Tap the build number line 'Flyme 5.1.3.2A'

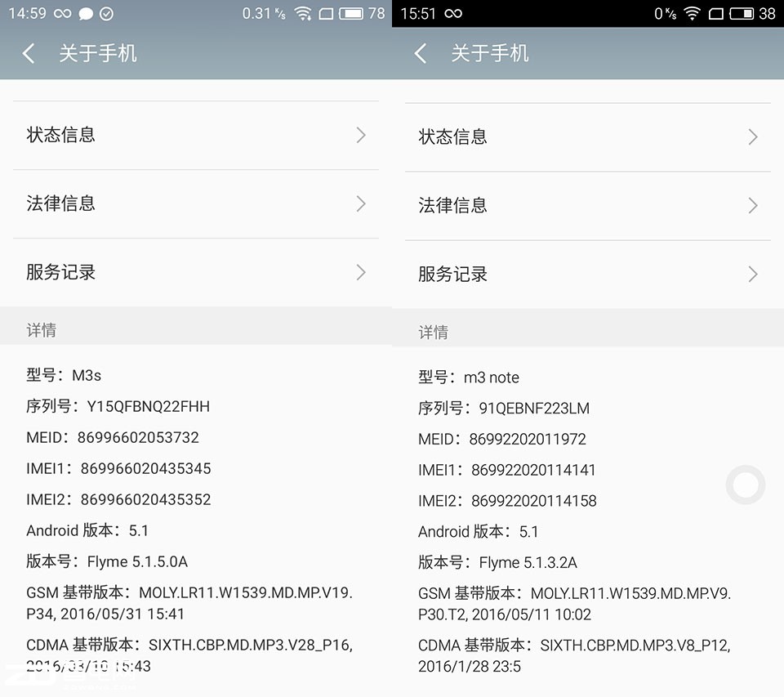[x=497, y=563]
